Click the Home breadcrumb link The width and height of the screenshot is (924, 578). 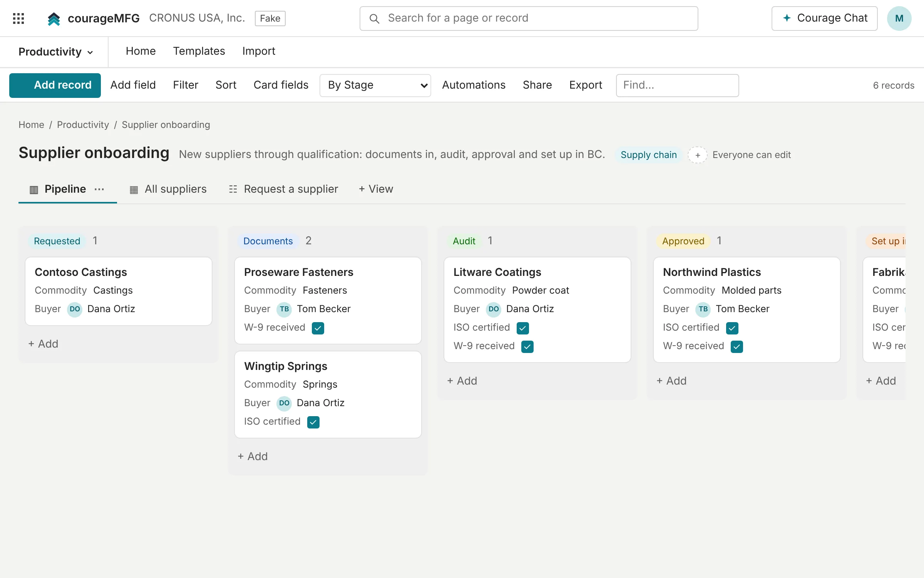pyautogui.click(x=32, y=124)
